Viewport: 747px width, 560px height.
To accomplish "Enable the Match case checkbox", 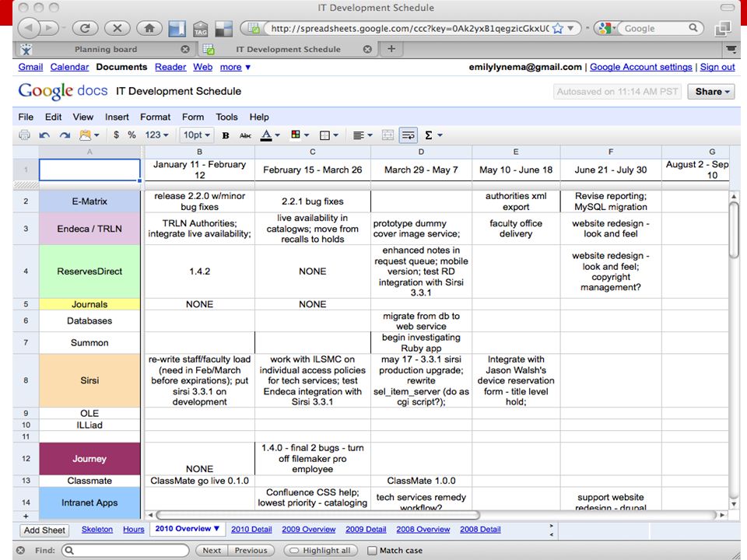I will 373,551.
